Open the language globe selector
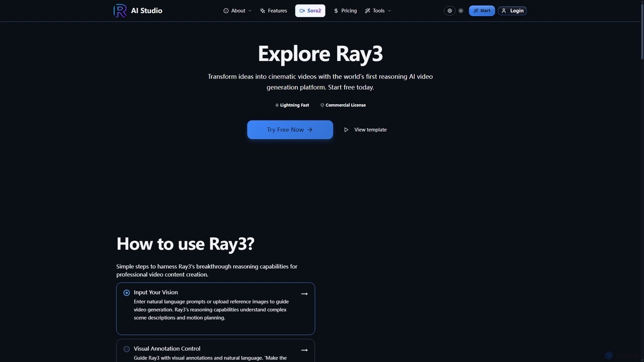644x362 pixels. click(x=450, y=11)
